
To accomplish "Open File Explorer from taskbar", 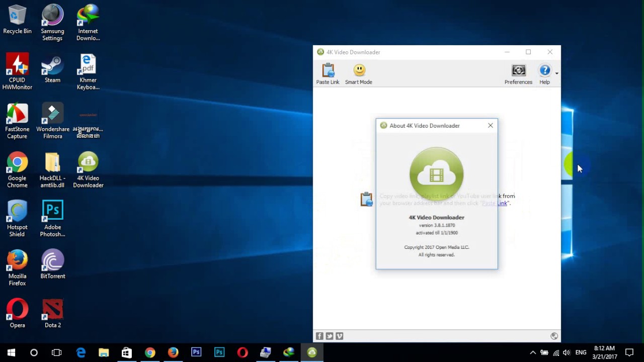I will 104,352.
